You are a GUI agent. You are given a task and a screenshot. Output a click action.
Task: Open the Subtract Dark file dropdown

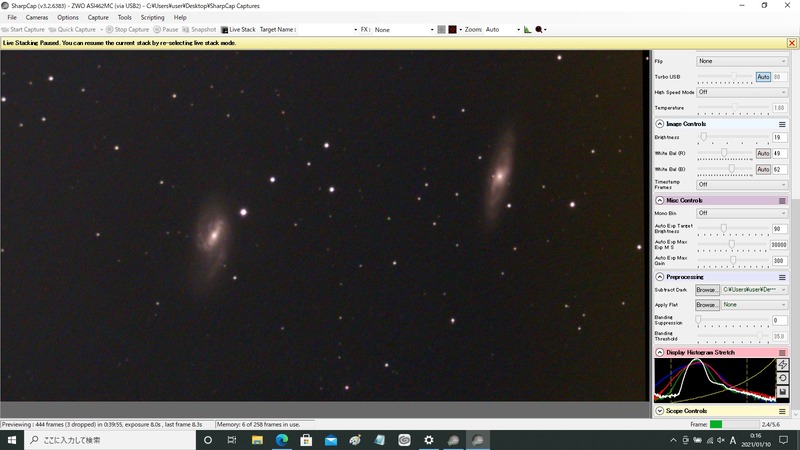755,290
